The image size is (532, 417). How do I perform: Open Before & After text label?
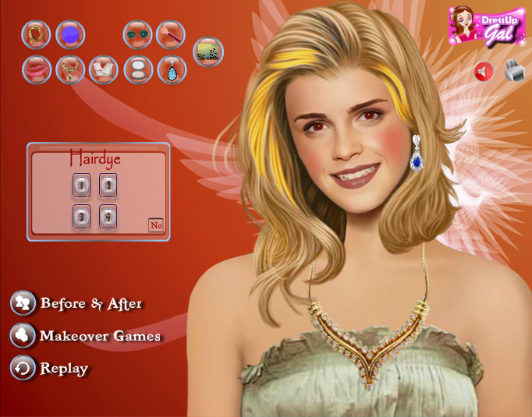(x=91, y=304)
